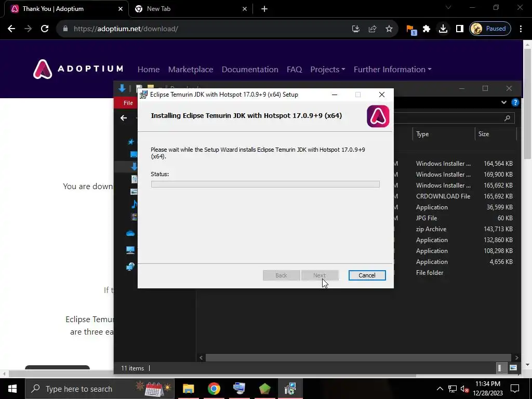Viewport: 532px width, 399px height.
Task: Open the Chrome extensions puzzle icon
Action: 427,29
